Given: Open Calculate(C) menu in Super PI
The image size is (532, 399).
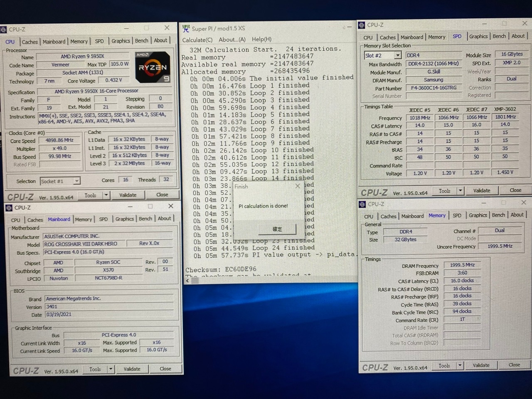Looking at the screenshot, I should tap(197, 40).
